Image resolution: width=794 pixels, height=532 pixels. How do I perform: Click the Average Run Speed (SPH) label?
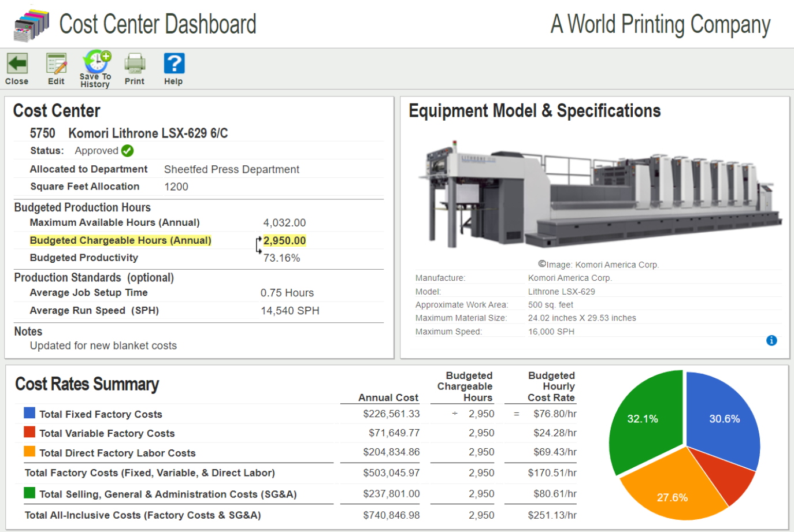(94, 311)
